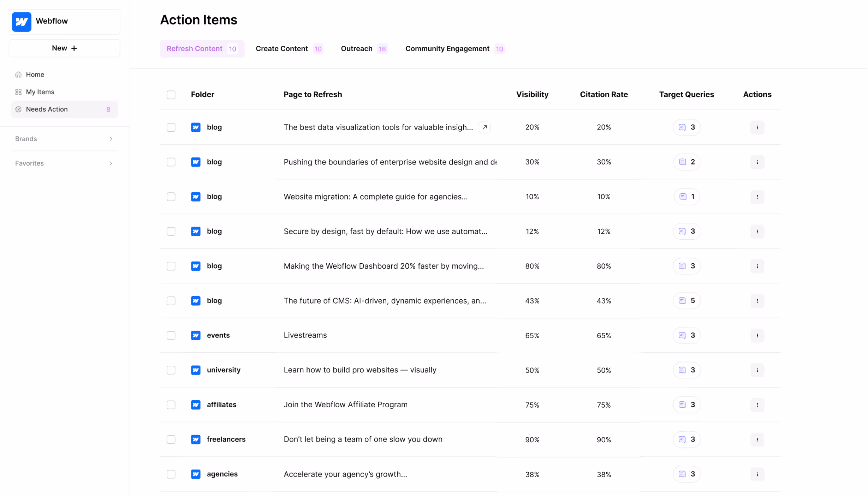Click Webflow icon in university row

point(196,370)
